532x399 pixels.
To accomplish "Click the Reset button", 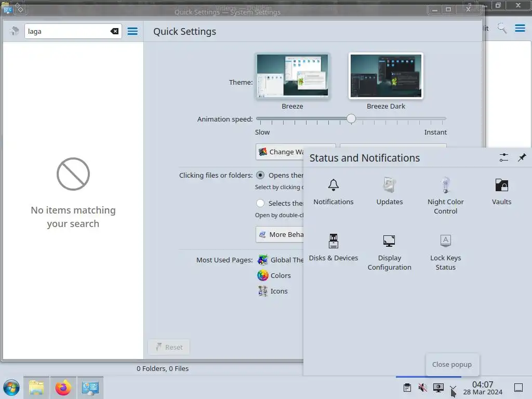I will 169,347.
